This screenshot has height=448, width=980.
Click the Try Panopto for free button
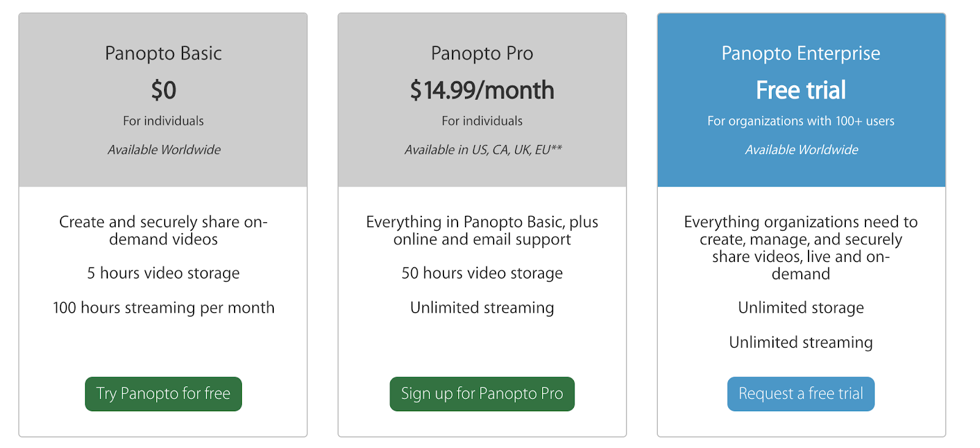163,394
